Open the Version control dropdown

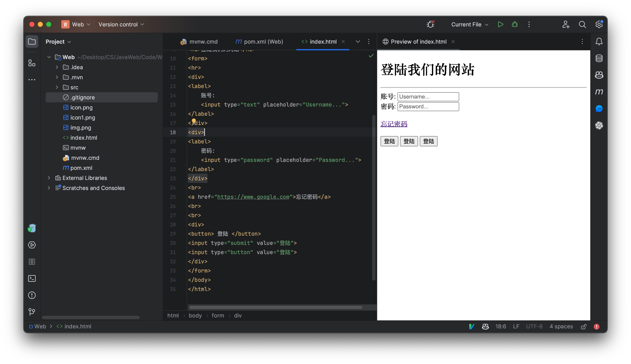(121, 24)
